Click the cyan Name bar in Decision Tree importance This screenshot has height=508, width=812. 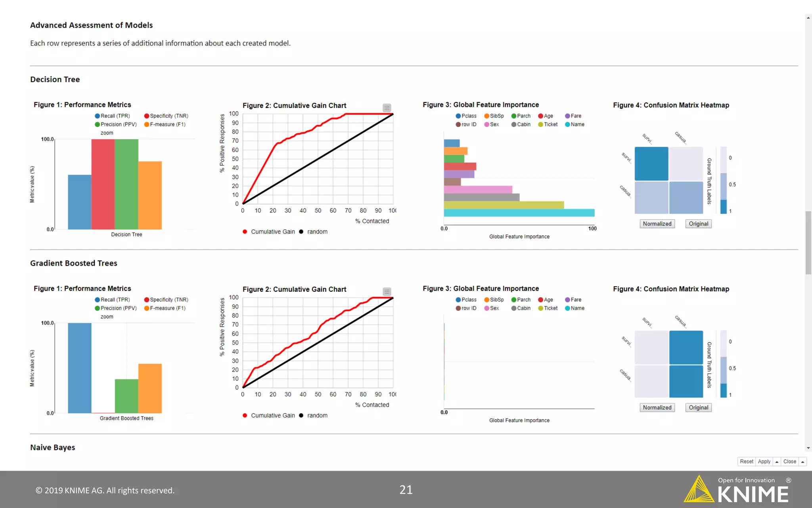[x=519, y=213]
